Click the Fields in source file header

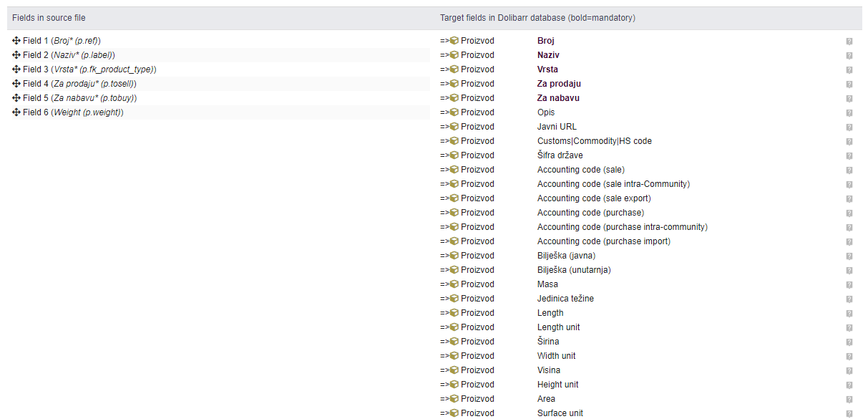click(x=49, y=17)
